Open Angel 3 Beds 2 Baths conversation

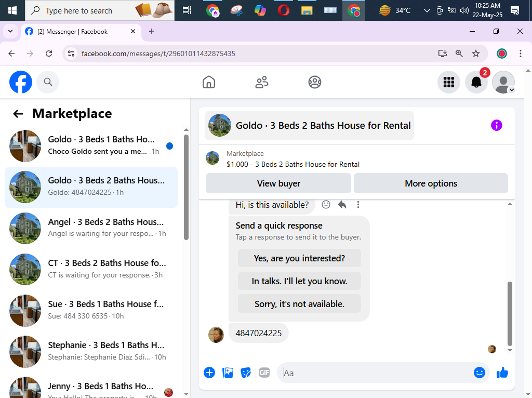point(91,228)
